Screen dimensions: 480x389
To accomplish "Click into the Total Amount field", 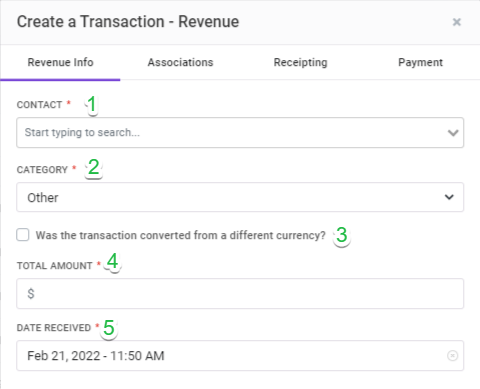I will [x=240, y=293].
